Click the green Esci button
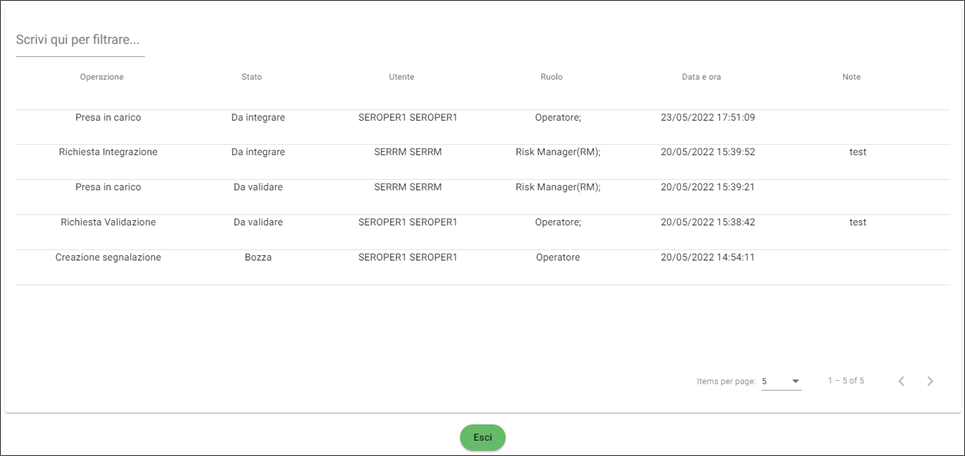The width and height of the screenshot is (965, 456). pyautogui.click(x=482, y=437)
